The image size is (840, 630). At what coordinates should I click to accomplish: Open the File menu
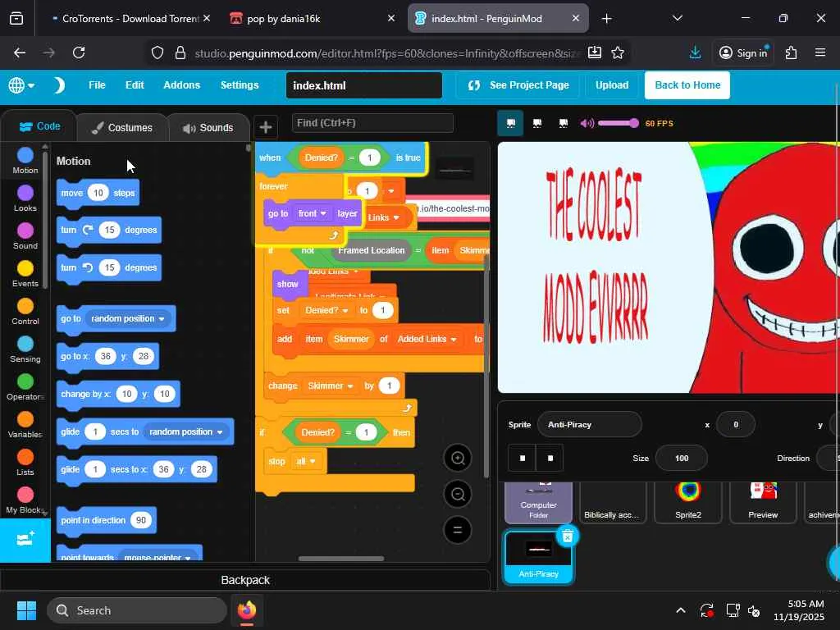[x=97, y=85]
